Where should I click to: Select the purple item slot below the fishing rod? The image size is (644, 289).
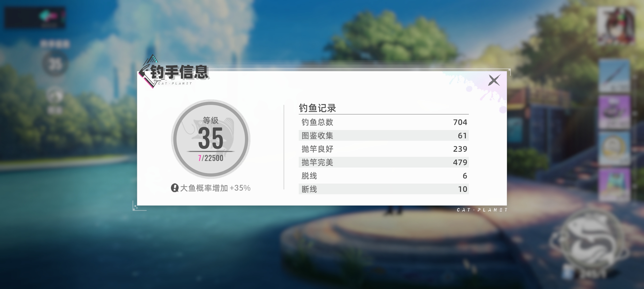pyautogui.click(x=614, y=112)
